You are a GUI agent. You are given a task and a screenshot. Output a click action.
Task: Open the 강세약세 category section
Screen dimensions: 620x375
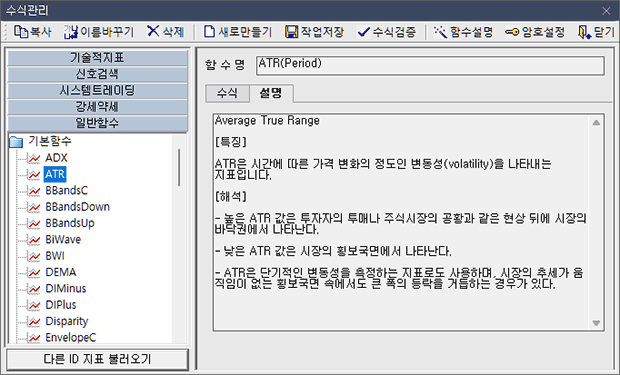(97, 107)
